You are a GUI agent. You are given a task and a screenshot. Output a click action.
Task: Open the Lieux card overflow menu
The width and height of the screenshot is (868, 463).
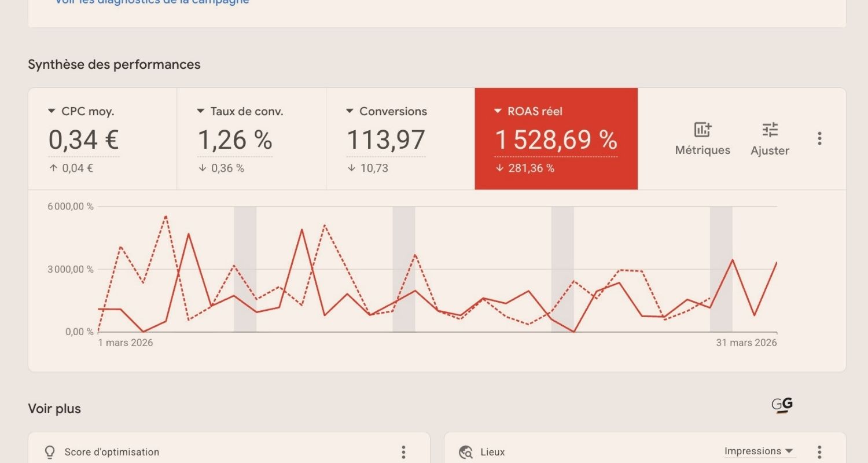[x=819, y=452]
